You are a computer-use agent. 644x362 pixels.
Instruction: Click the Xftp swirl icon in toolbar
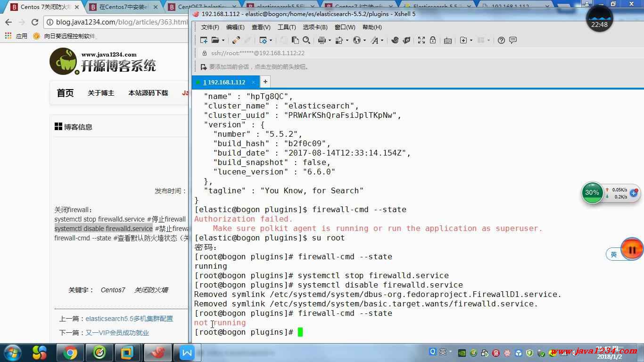pos(395,40)
